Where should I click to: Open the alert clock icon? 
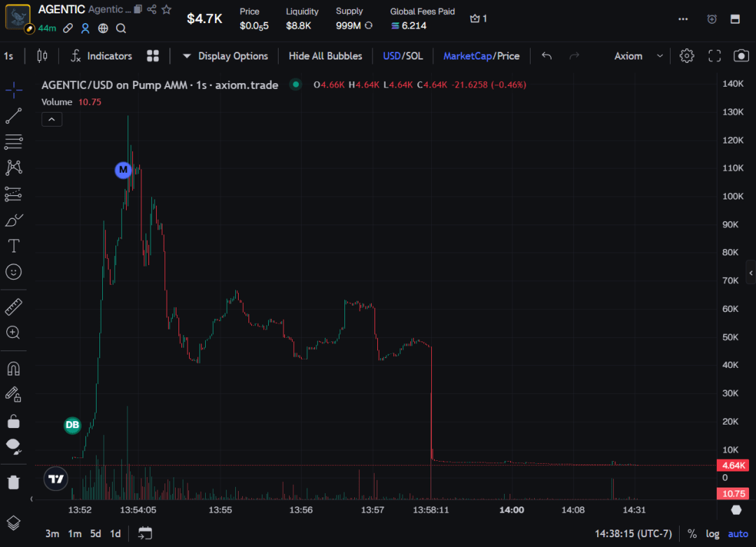click(x=712, y=20)
